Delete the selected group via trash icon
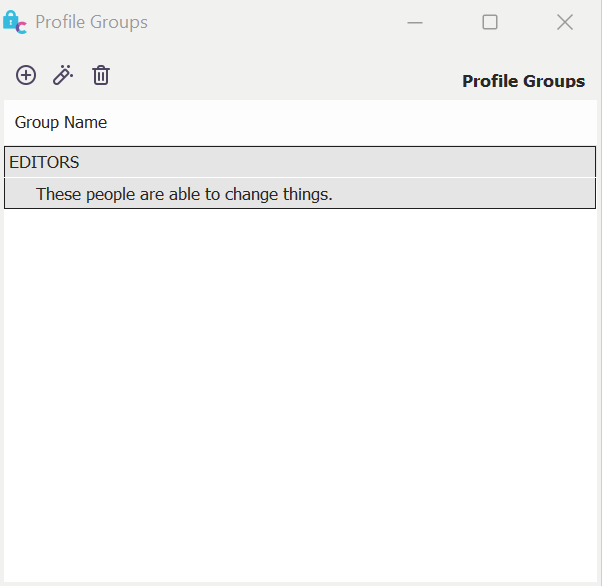 (101, 75)
